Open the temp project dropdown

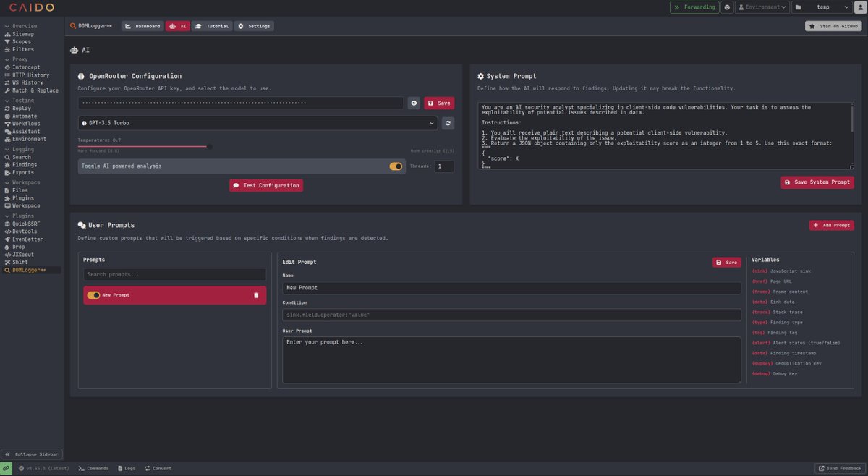822,7
